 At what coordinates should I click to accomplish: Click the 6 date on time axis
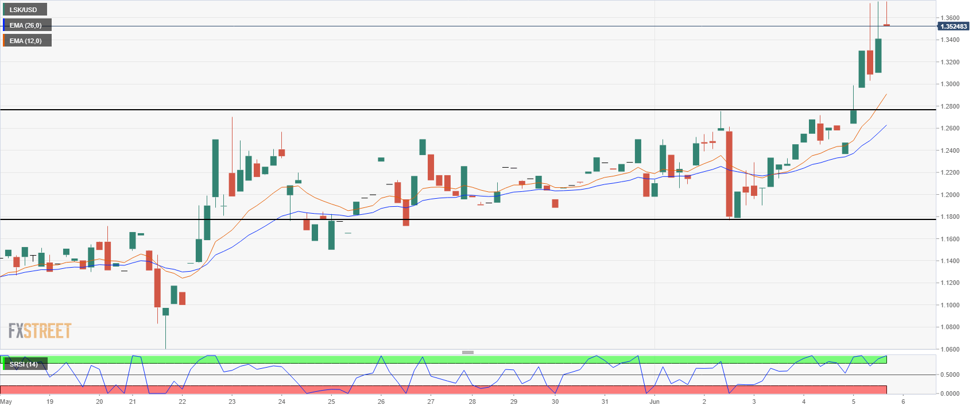pyautogui.click(x=903, y=402)
